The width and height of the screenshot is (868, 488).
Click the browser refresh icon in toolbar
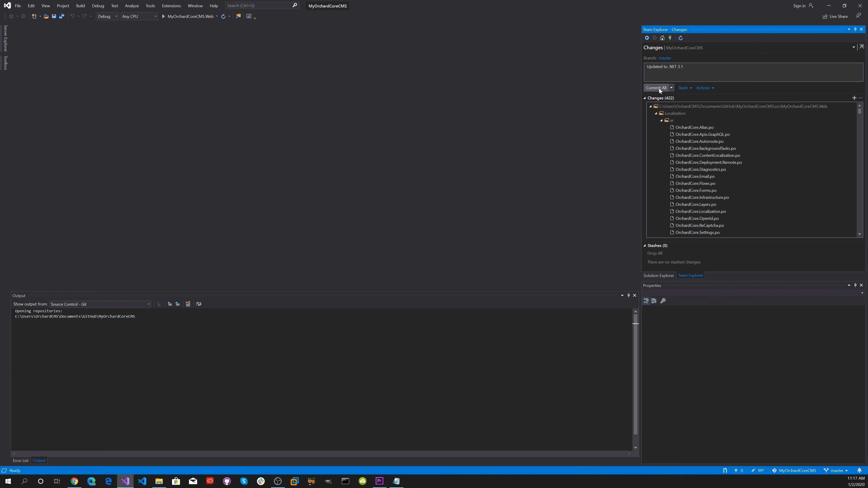223,16
